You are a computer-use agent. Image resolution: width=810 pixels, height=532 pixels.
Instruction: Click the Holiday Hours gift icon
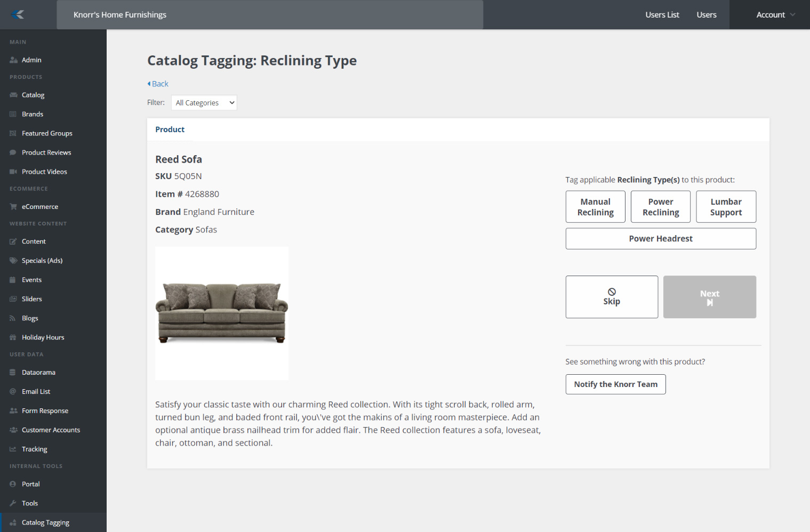click(x=13, y=337)
